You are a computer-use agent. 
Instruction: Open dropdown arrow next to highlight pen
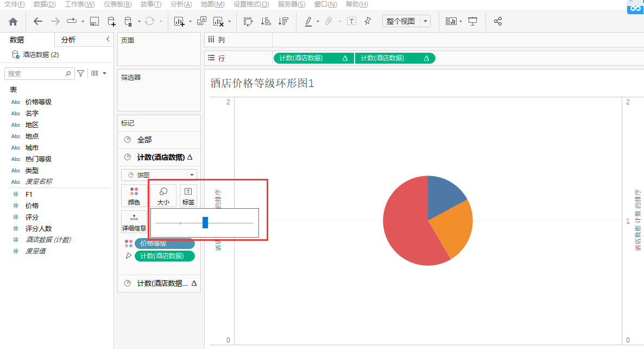(318, 21)
